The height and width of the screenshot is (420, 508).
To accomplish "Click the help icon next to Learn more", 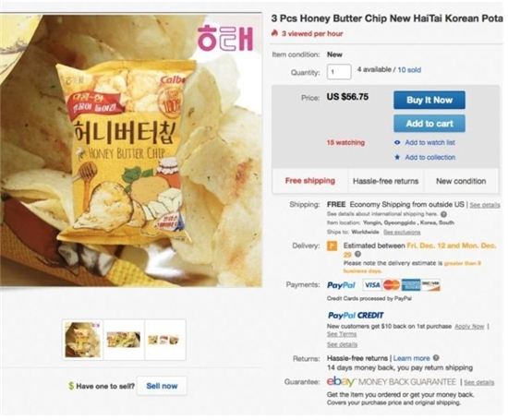I will coord(436,358).
